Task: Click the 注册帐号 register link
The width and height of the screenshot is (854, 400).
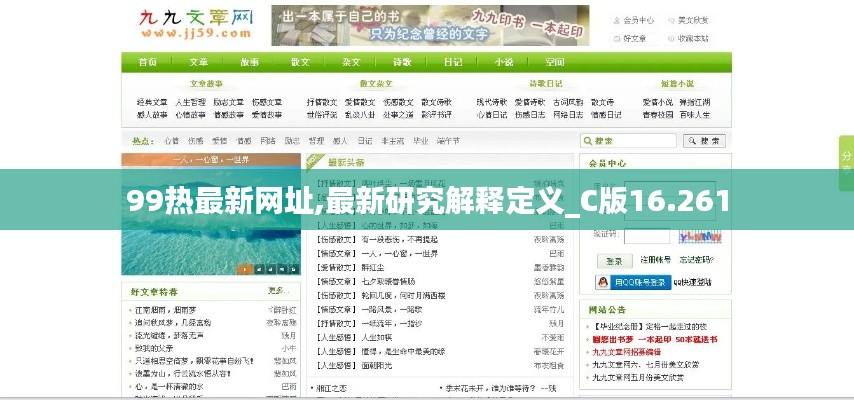Action: [x=655, y=261]
